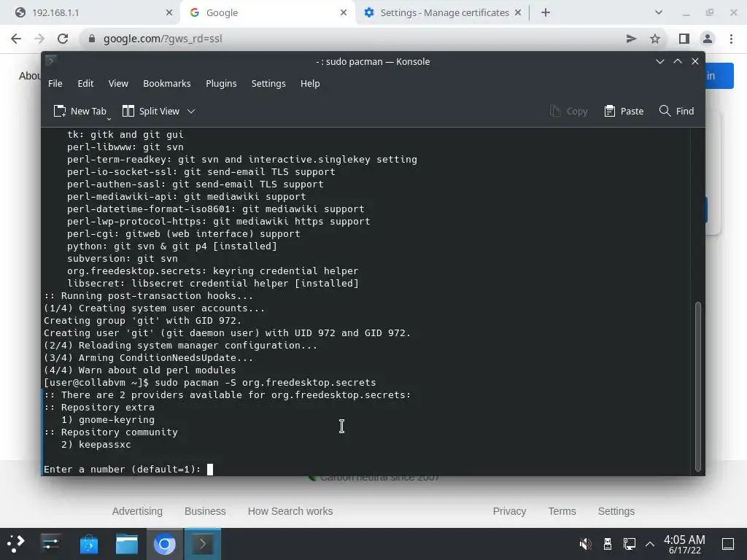The height and width of the screenshot is (560, 747).
Task: View site information lock icon
Action: [92, 39]
